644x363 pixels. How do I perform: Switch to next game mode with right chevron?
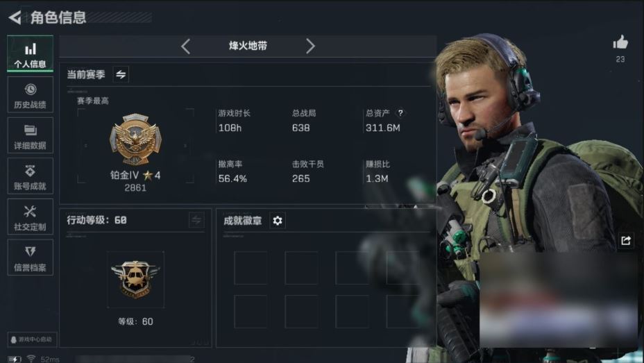point(310,47)
